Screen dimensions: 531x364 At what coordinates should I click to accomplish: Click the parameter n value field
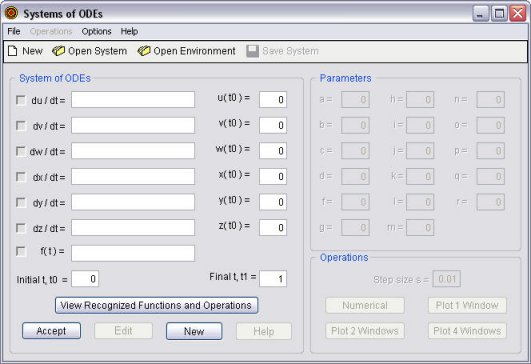491,100
